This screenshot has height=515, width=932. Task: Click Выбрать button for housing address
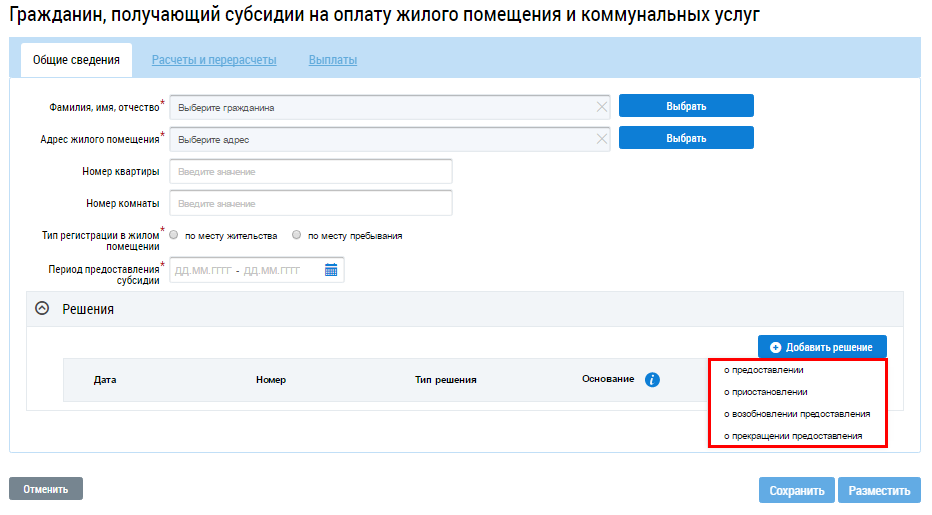[x=686, y=138]
